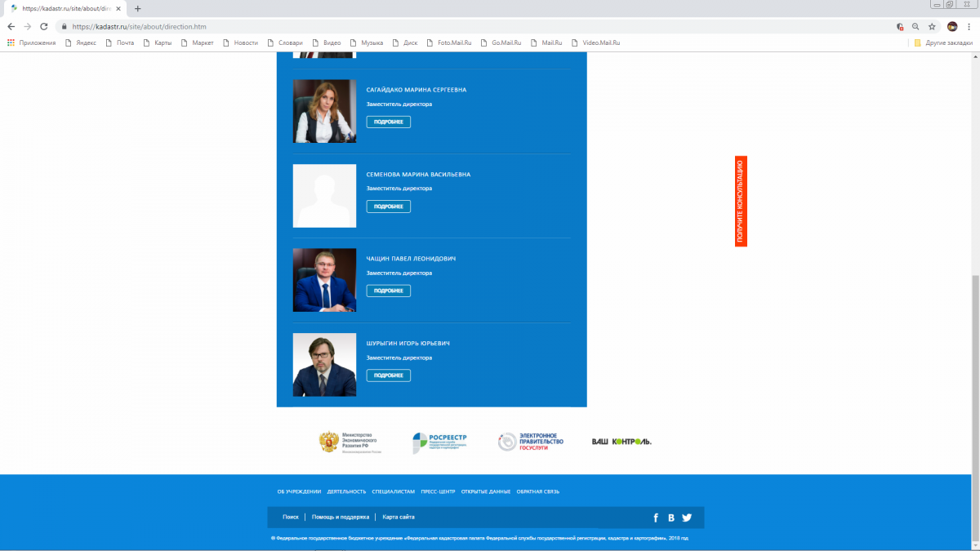Click the Помощь и поддержка link
The height and width of the screenshot is (551, 980).
(341, 518)
